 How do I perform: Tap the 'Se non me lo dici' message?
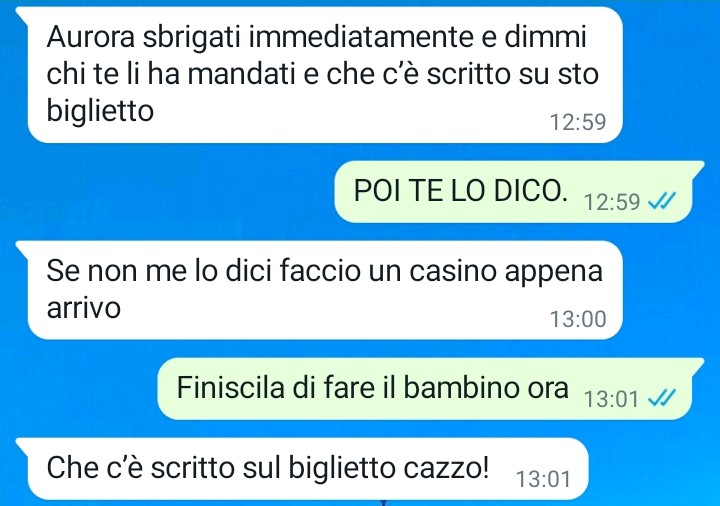(325, 290)
